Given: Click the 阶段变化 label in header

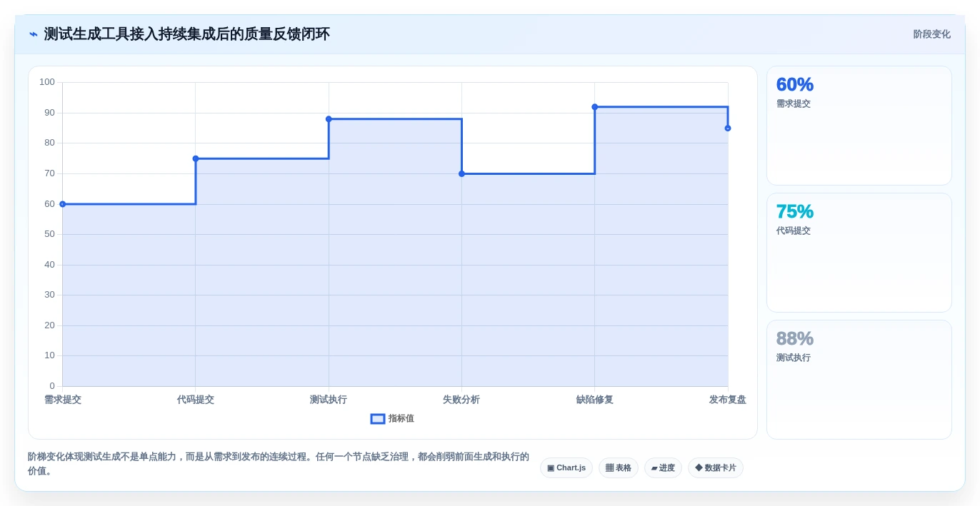Looking at the screenshot, I should coord(931,34).
